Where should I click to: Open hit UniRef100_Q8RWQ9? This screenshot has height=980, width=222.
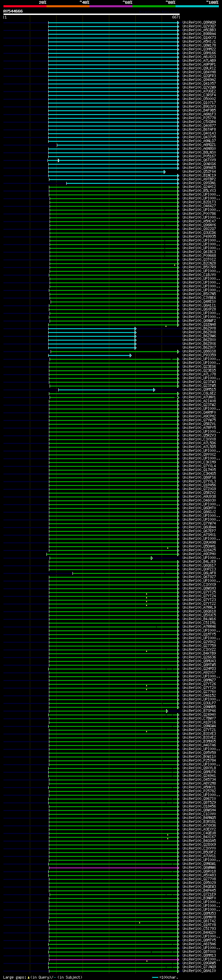[x=199, y=23]
